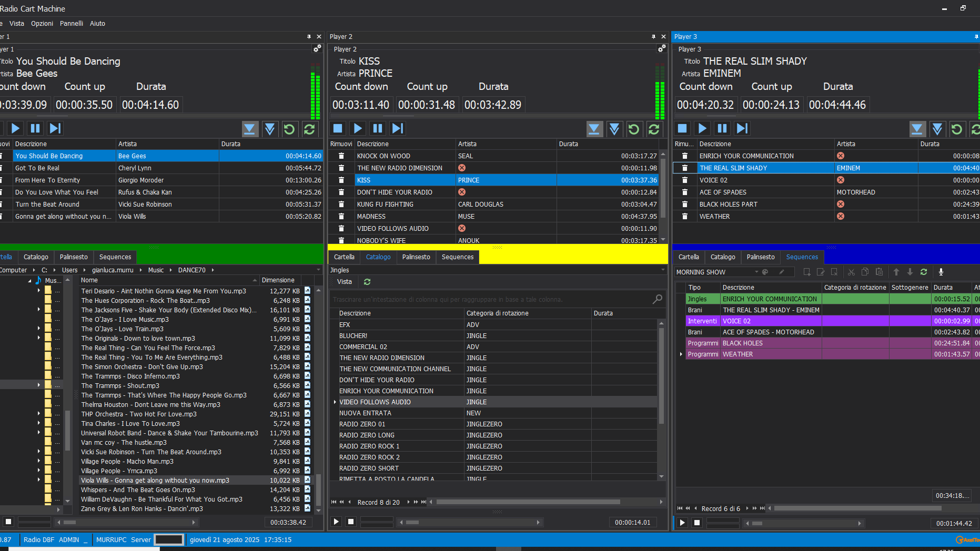This screenshot has width=980, height=551.
Task: Toggle the underlined-triangle mode button in Player 2
Action: coord(594,129)
